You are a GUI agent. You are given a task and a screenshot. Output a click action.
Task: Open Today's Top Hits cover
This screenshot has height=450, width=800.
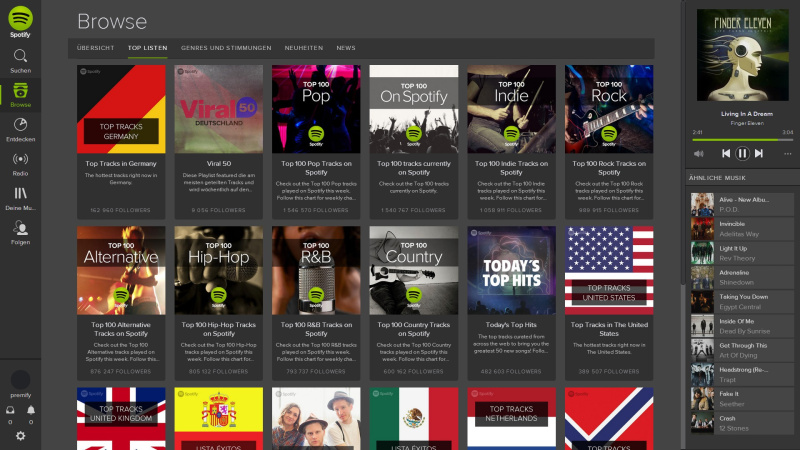[511, 270]
